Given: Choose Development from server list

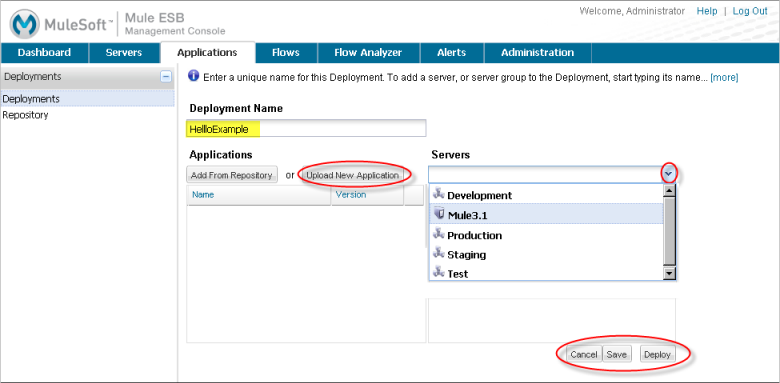Looking at the screenshot, I should pos(546,194).
